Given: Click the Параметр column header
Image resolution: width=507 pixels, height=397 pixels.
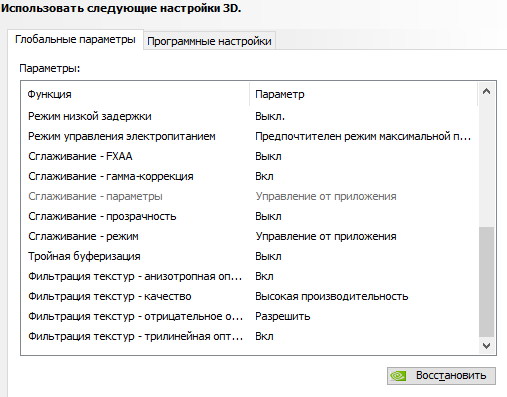Looking at the screenshot, I should point(364,94).
